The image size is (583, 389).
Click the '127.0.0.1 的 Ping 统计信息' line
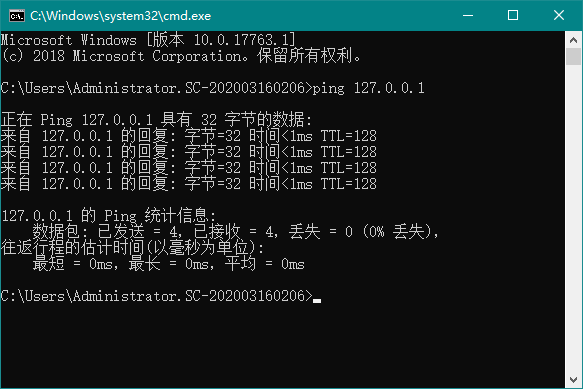click(x=109, y=216)
